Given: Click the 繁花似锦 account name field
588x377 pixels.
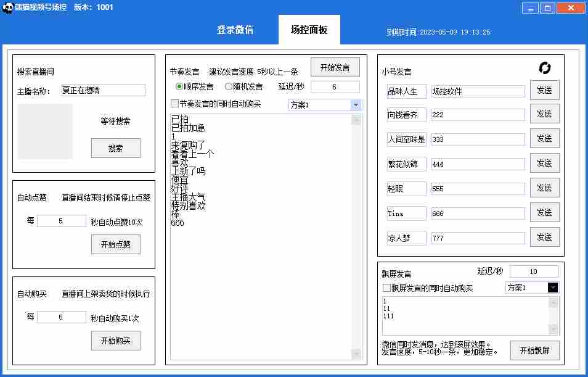Looking at the screenshot, I should click(x=407, y=164).
